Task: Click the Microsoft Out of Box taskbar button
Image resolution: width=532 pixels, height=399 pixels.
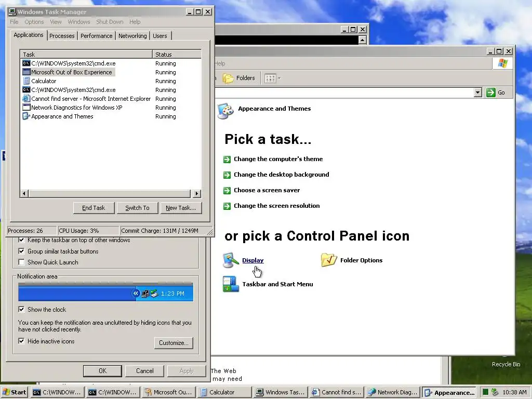Action: click(169, 392)
